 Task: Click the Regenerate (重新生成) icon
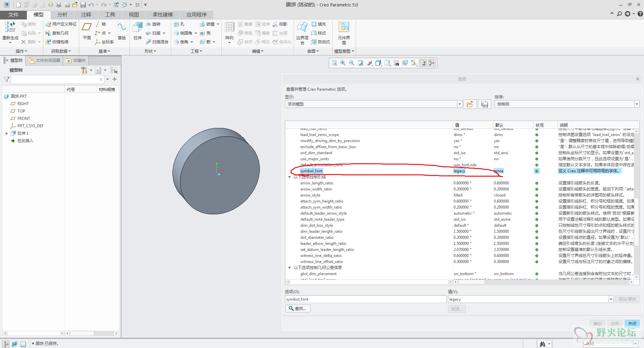10,27
